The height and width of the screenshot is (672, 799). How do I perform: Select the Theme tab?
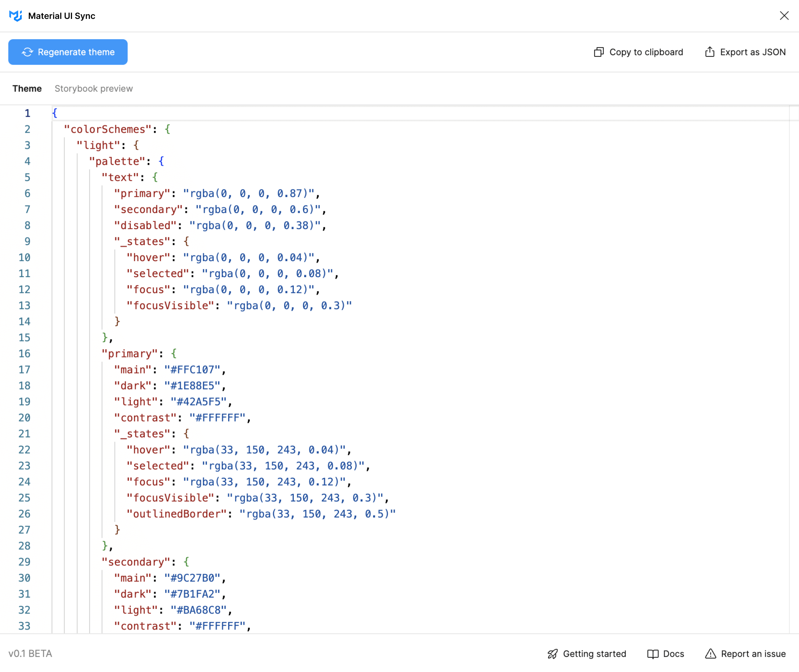click(x=27, y=88)
